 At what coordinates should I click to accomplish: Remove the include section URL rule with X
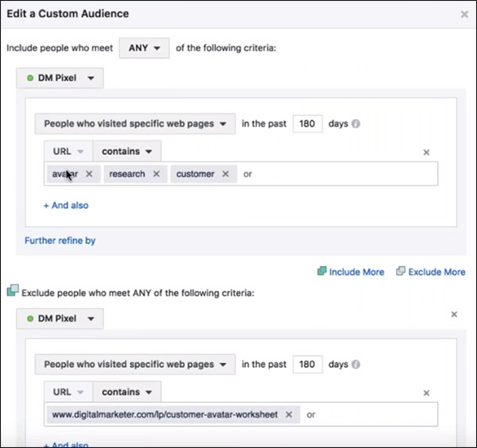426,153
